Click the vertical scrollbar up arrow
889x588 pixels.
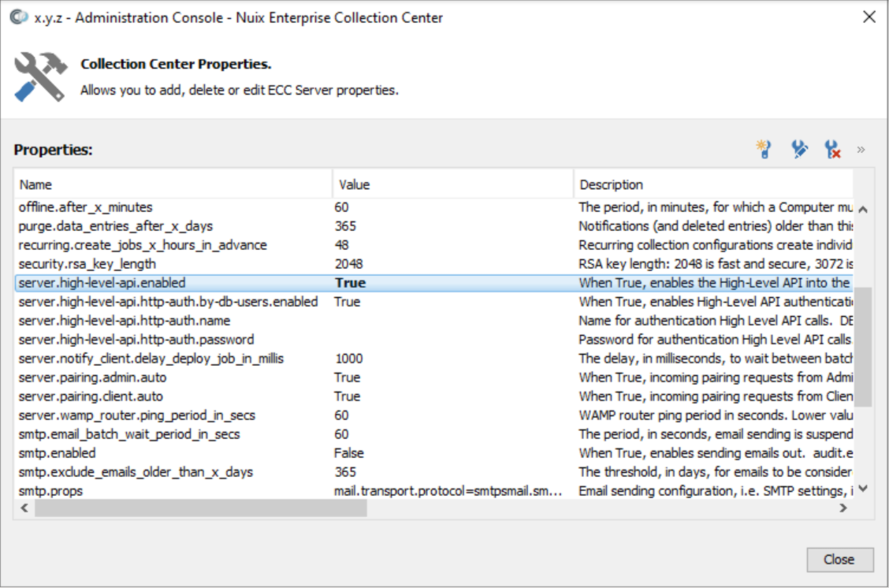coord(862,210)
